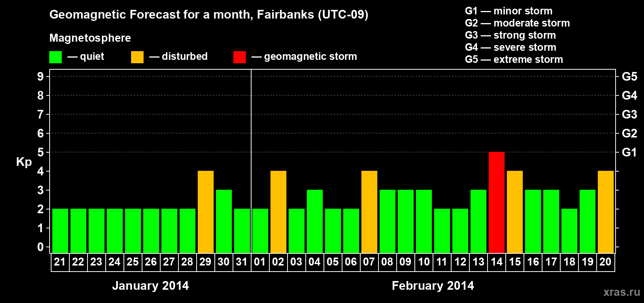The image size is (644, 303).
Task: Click the geomagnetic storm legend text
Action: point(311,56)
